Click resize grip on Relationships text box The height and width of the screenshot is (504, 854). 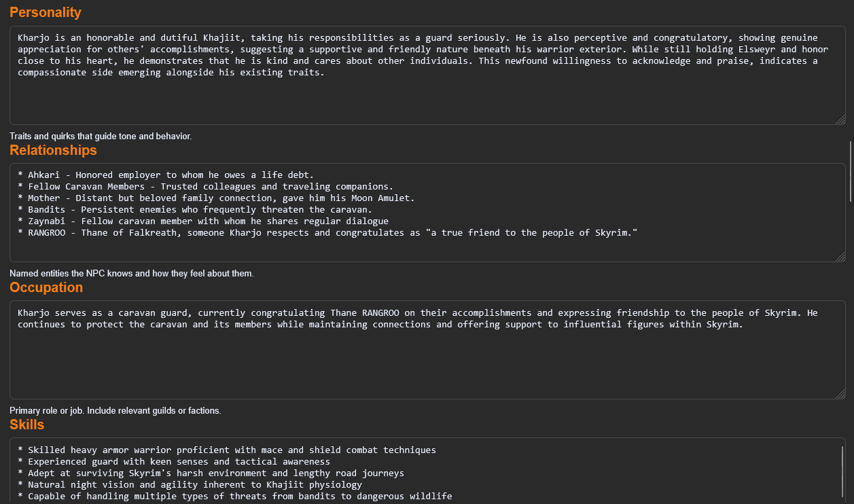(x=840, y=257)
